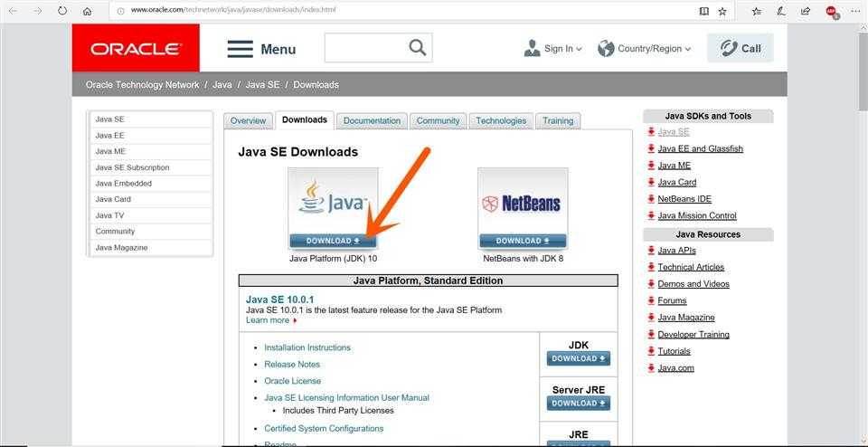
Task: Select the Downloads tab
Action: coord(305,119)
